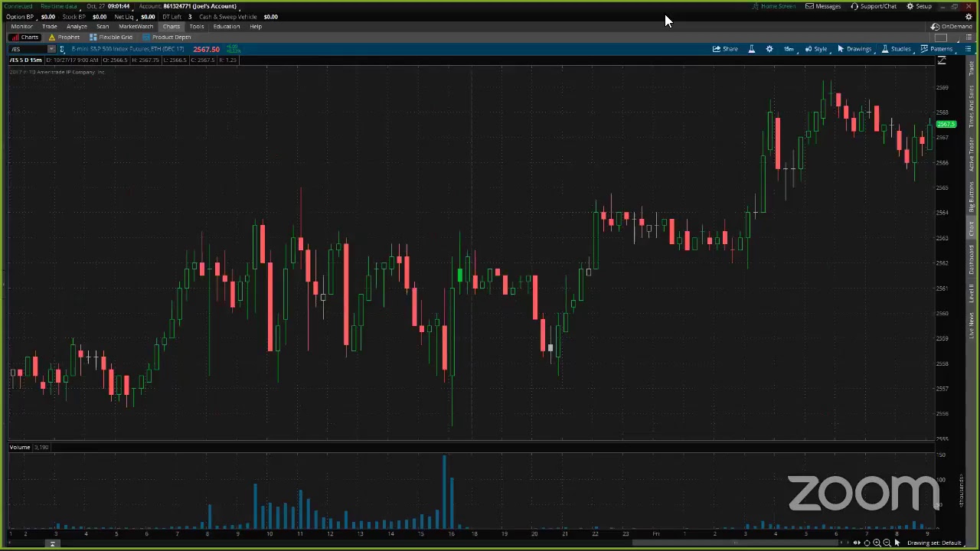Open the Dashboard side tab

pos(972,260)
